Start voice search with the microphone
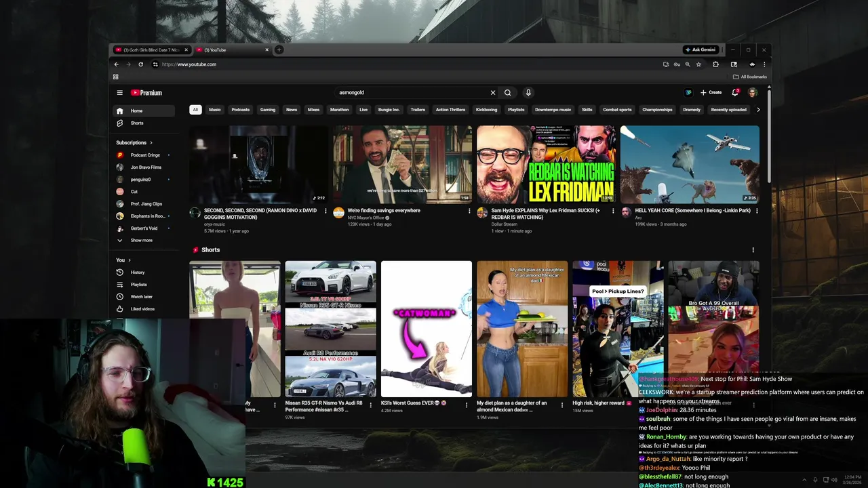The width and height of the screenshot is (868, 488). tap(528, 93)
